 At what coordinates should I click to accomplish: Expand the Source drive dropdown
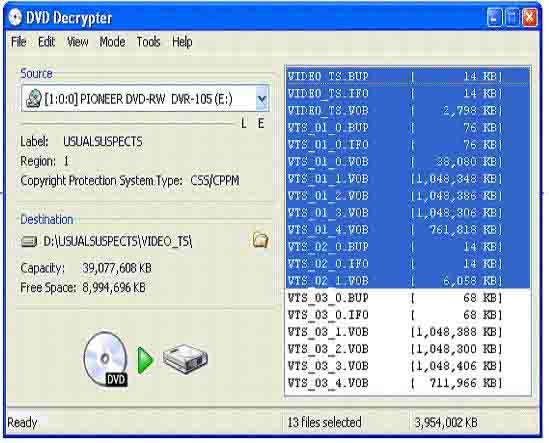[x=262, y=99]
